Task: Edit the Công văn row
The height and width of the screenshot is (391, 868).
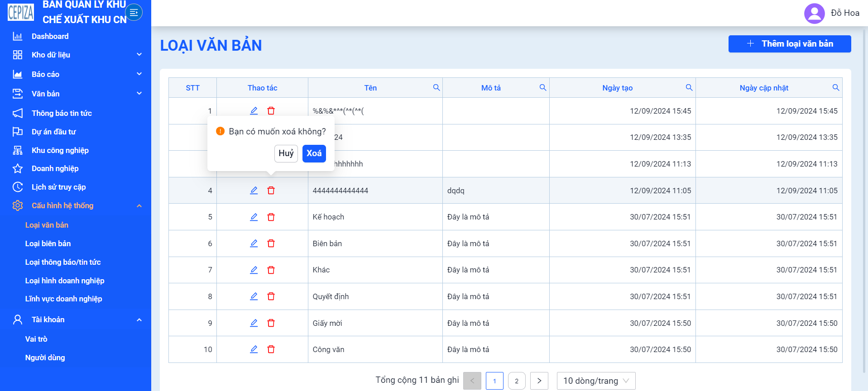Action: pos(254,349)
